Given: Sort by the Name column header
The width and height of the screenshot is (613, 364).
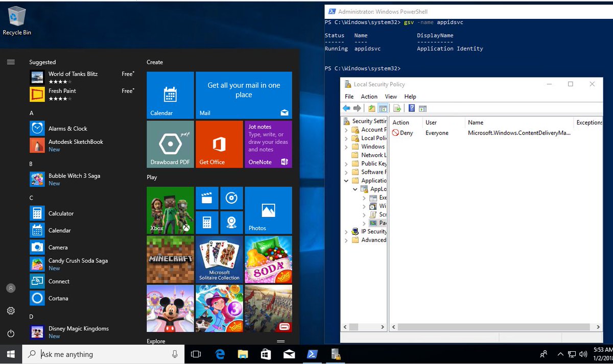Looking at the screenshot, I should click(x=519, y=123).
